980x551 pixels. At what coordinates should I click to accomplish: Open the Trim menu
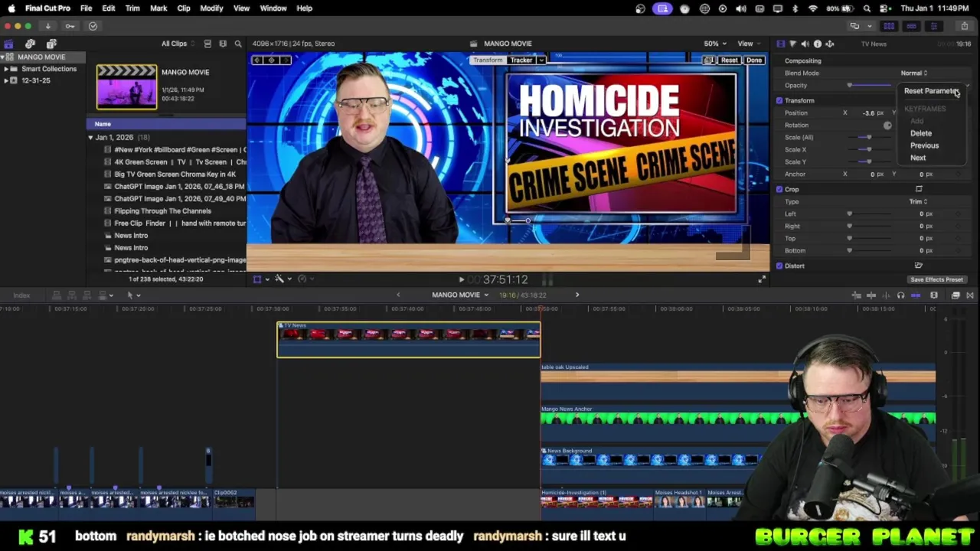[132, 8]
